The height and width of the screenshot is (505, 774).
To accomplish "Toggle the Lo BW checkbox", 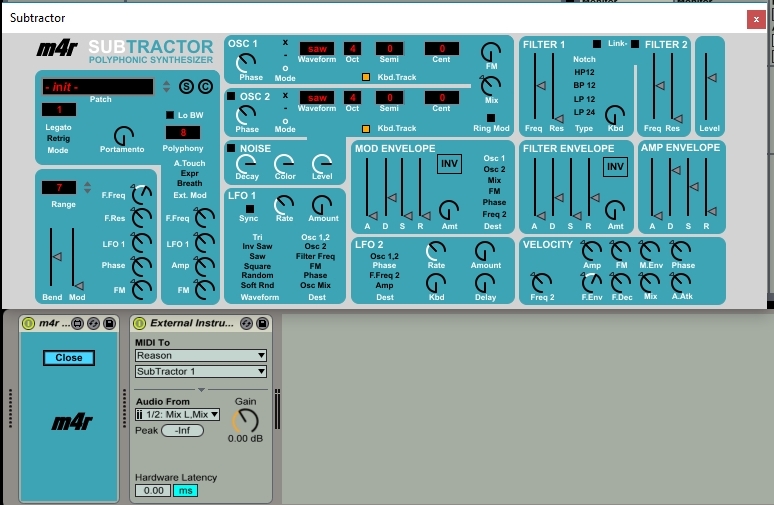I will click(170, 115).
